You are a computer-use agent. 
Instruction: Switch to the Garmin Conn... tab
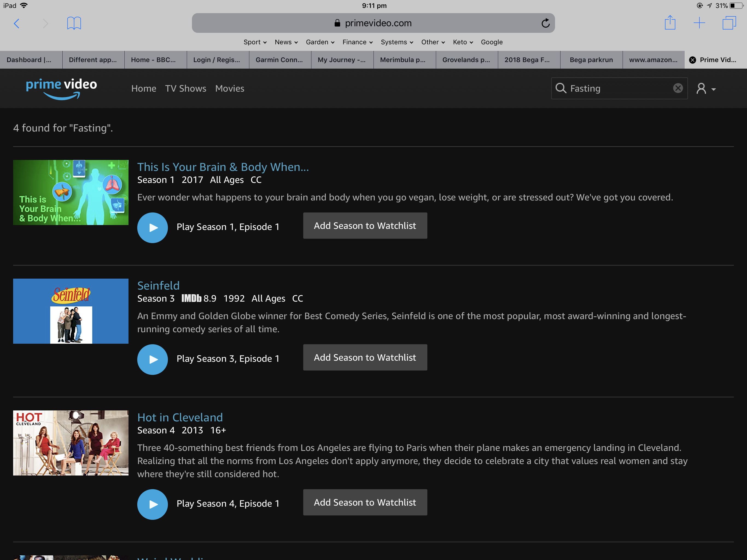pyautogui.click(x=280, y=60)
